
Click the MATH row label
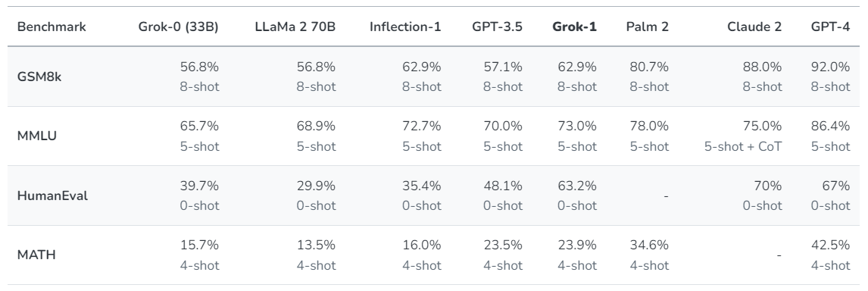click(x=36, y=255)
